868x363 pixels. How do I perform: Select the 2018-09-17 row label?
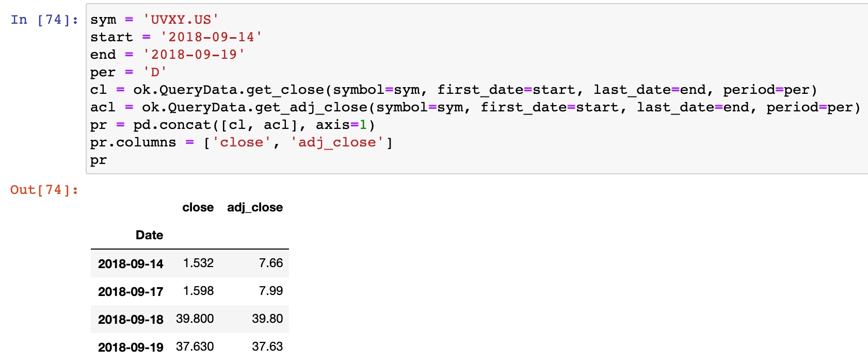pyautogui.click(x=131, y=291)
